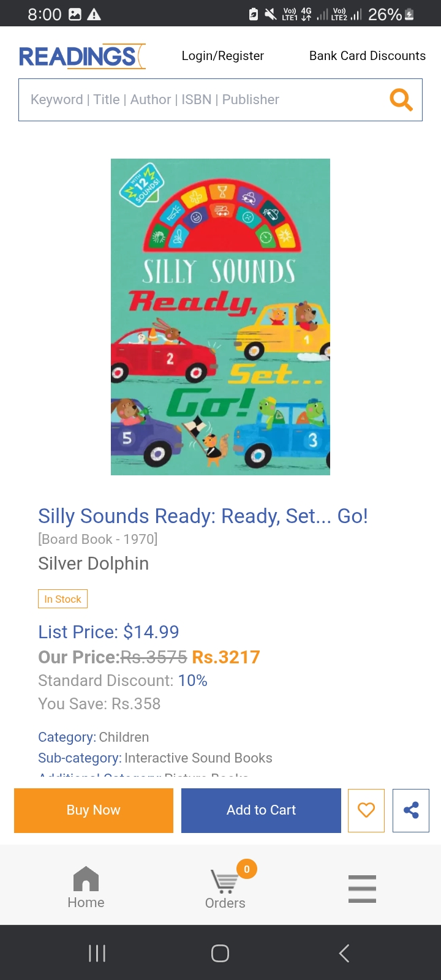
Task: Open the Silly Sounds book cover image
Action: click(x=221, y=317)
